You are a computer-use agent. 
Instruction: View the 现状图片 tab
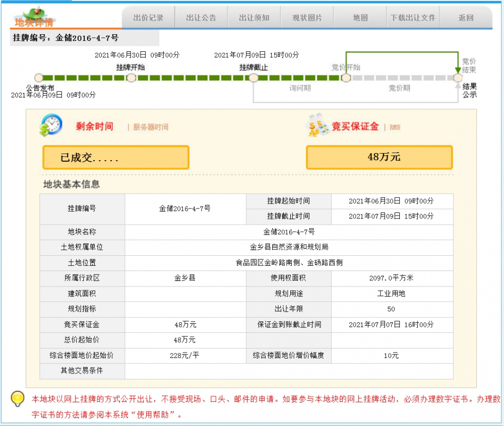coord(307,18)
